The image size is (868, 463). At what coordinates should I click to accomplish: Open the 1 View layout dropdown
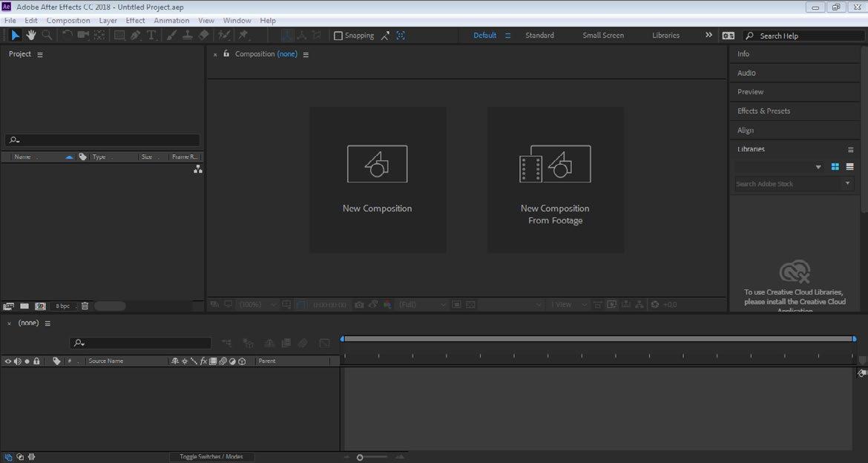(569, 305)
